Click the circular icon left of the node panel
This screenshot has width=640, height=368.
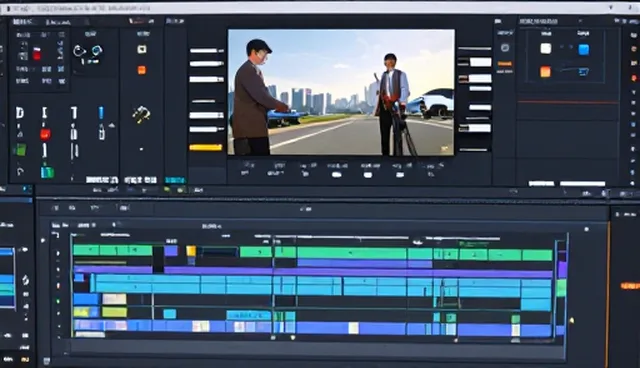click(505, 48)
